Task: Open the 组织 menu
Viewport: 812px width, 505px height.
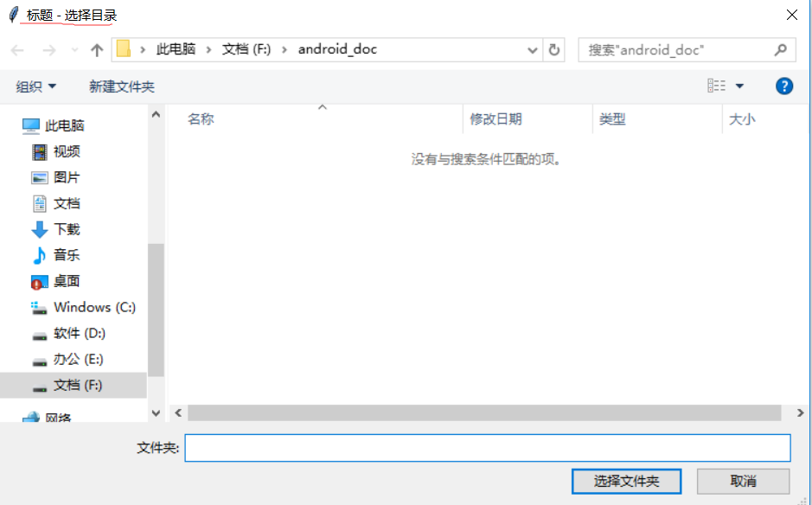Action: point(35,86)
